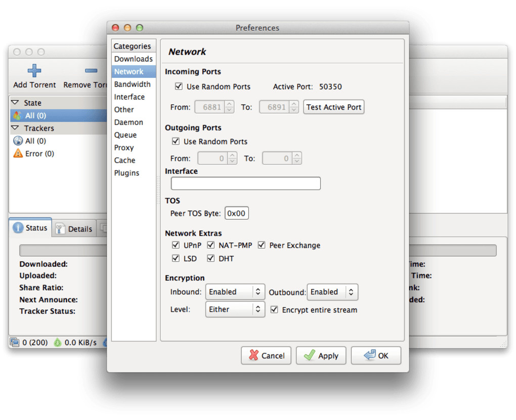Click the Add Torrent plus icon
The image size is (516, 420).
(x=34, y=70)
